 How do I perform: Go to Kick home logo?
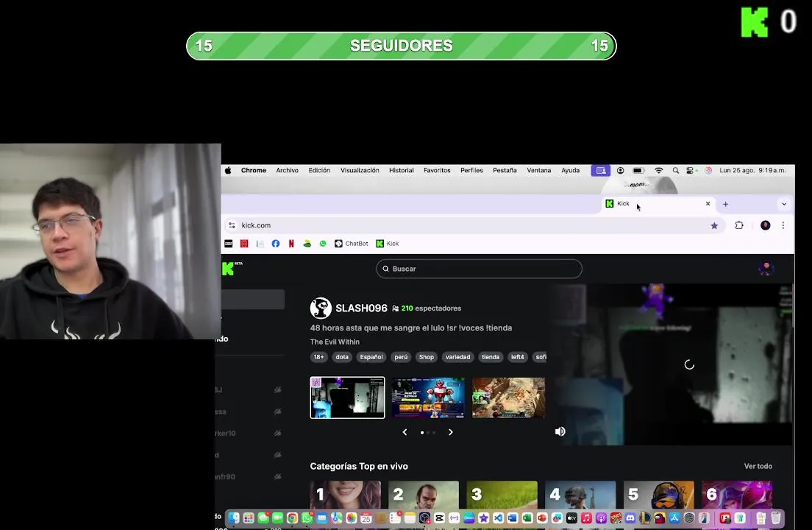pyautogui.click(x=230, y=269)
